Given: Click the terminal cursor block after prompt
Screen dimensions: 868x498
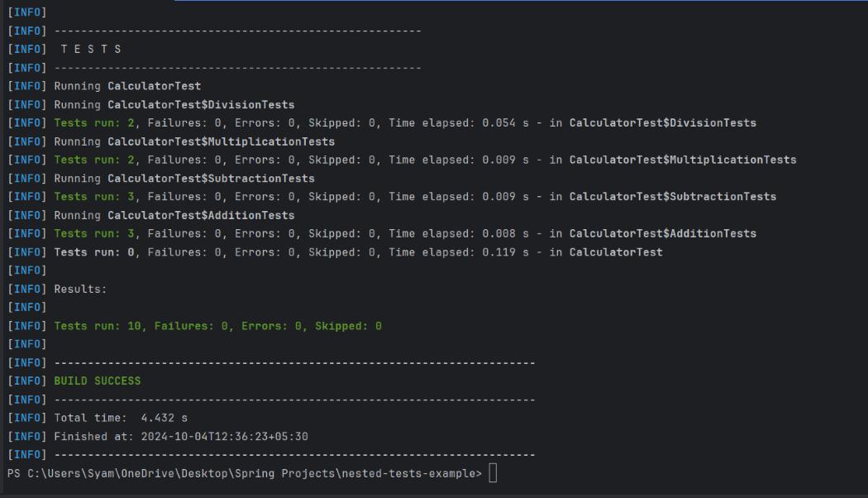Looking at the screenshot, I should pos(493,473).
